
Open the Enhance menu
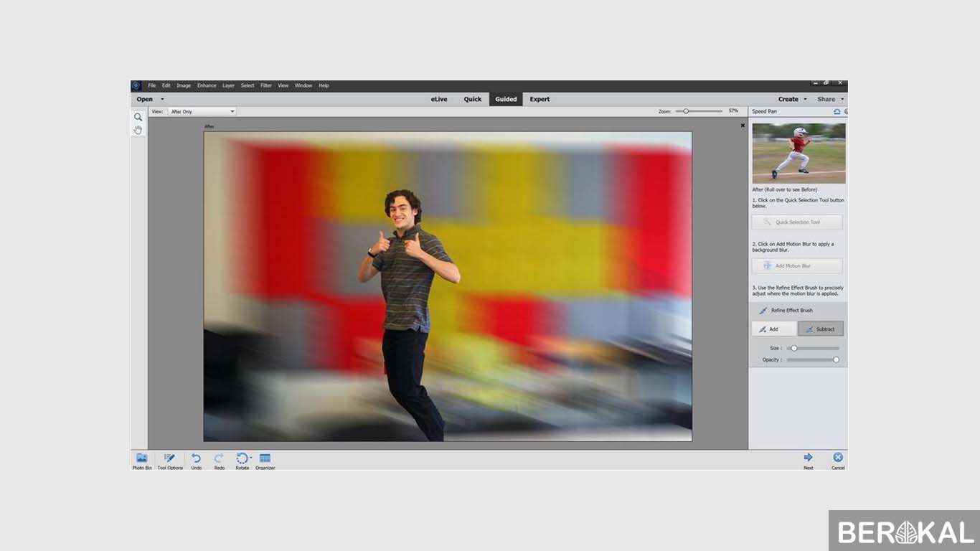(207, 85)
